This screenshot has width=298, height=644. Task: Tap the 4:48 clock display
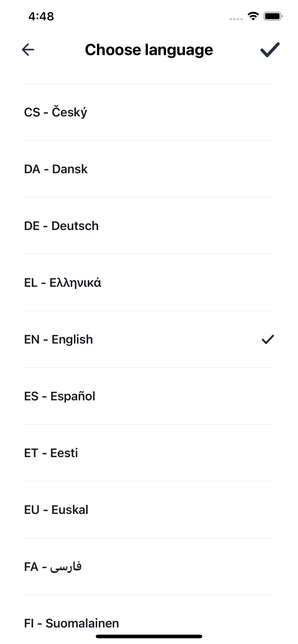tap(41, 17)
